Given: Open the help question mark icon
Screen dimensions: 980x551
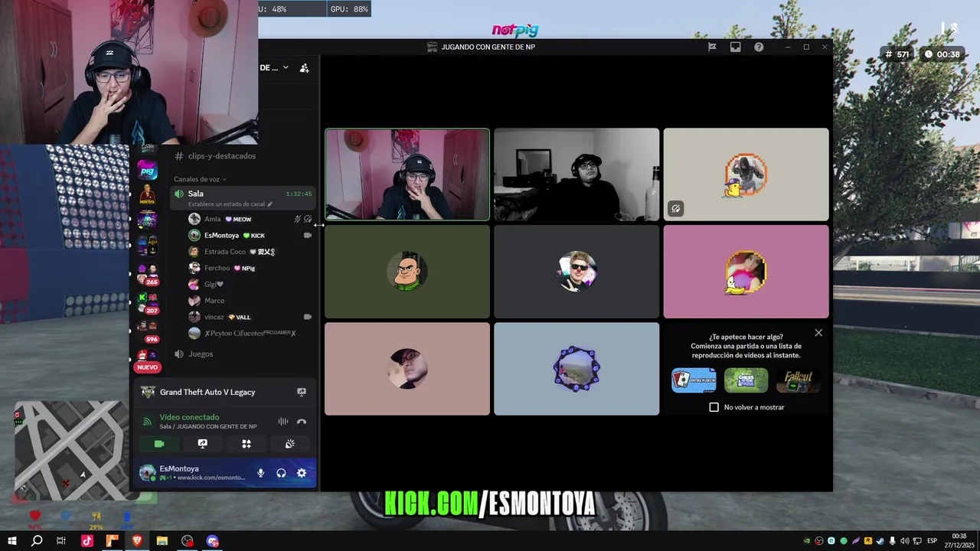Looking at the screenshot, I should (759, 47).
